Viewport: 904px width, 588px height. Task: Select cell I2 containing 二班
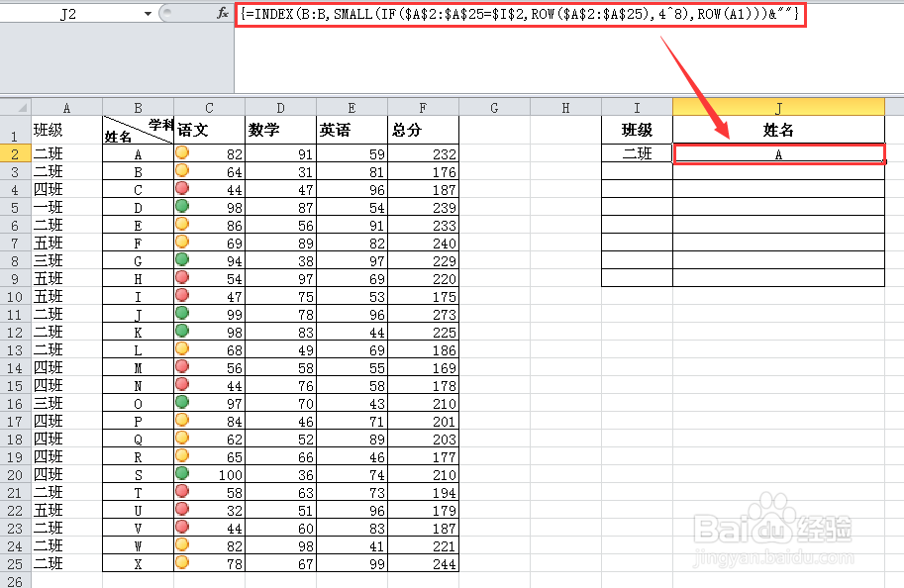click(637, 153)
